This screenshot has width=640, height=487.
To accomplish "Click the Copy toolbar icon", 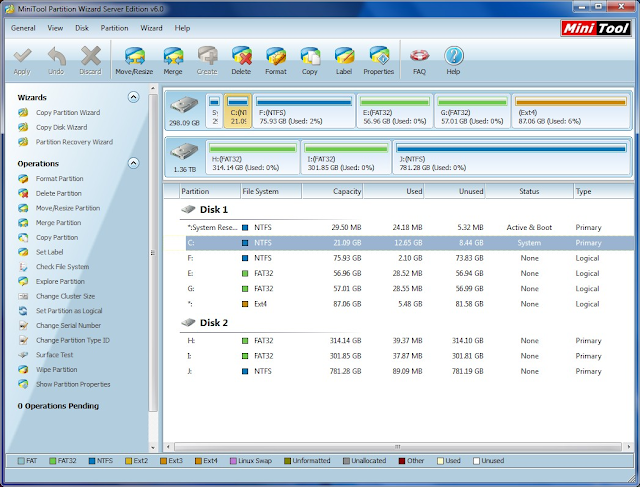I will tap(310, 60).
